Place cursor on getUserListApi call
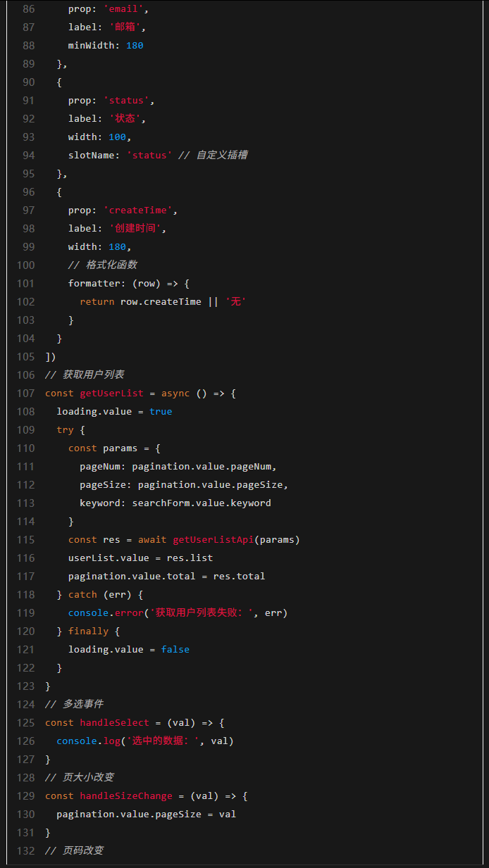This screenshot has width=489, height=868. (213, 540)
